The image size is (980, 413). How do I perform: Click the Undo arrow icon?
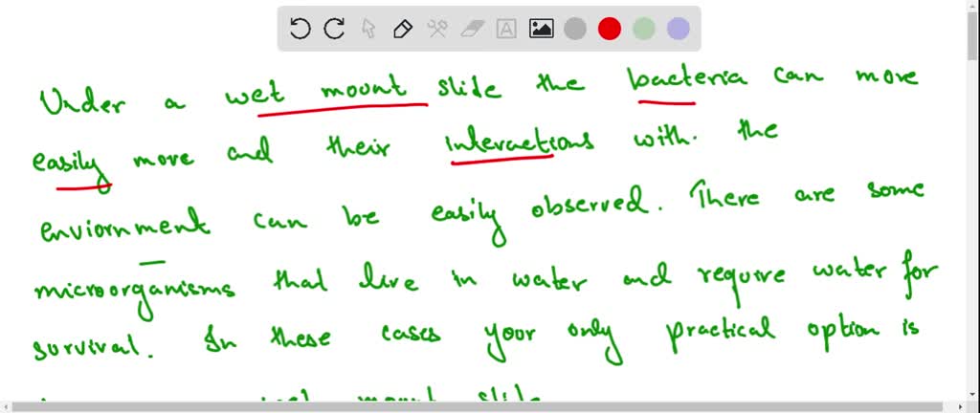[301, 29]
